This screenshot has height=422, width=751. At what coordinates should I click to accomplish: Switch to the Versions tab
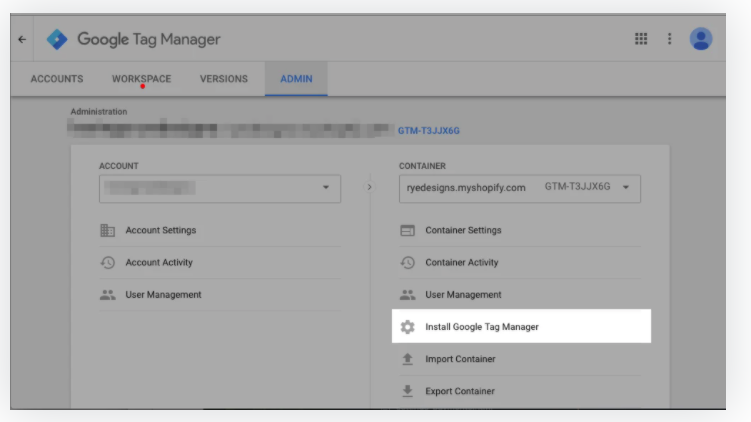pos(224,79)
